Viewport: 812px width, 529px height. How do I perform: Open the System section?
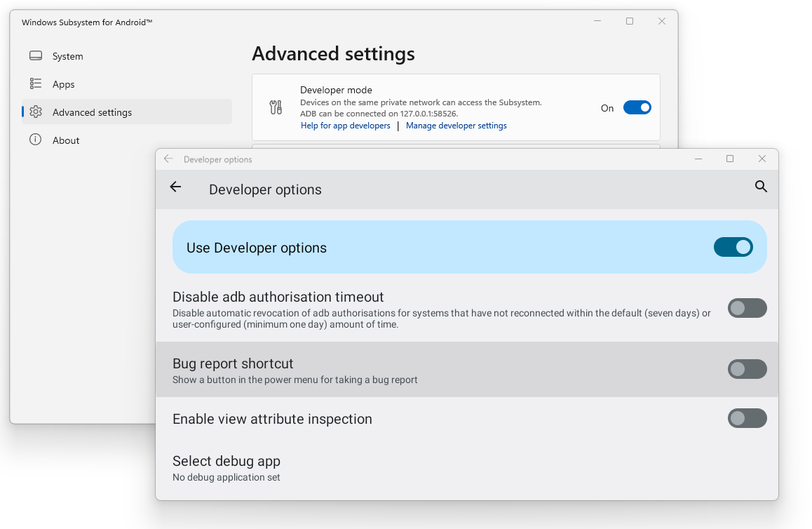pyautogui.click(x=126, y=56)
